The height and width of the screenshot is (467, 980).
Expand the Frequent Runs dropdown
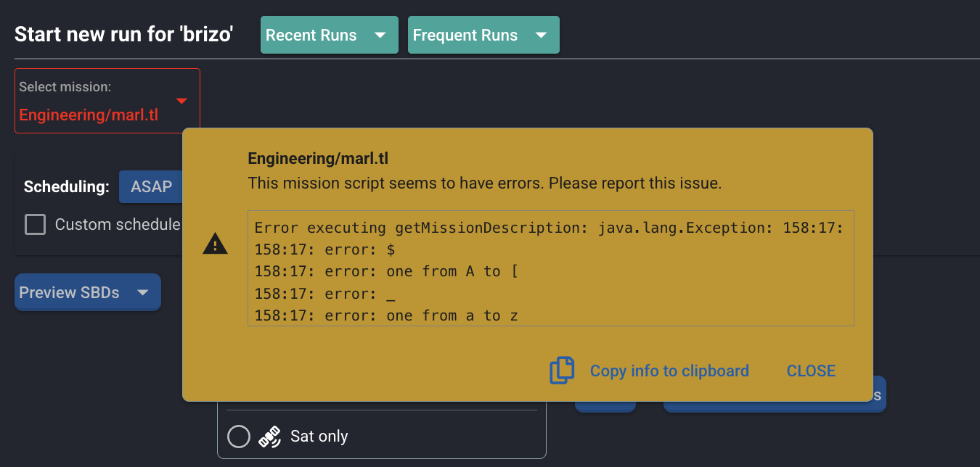pyautogui.click(x=483, y=35)
